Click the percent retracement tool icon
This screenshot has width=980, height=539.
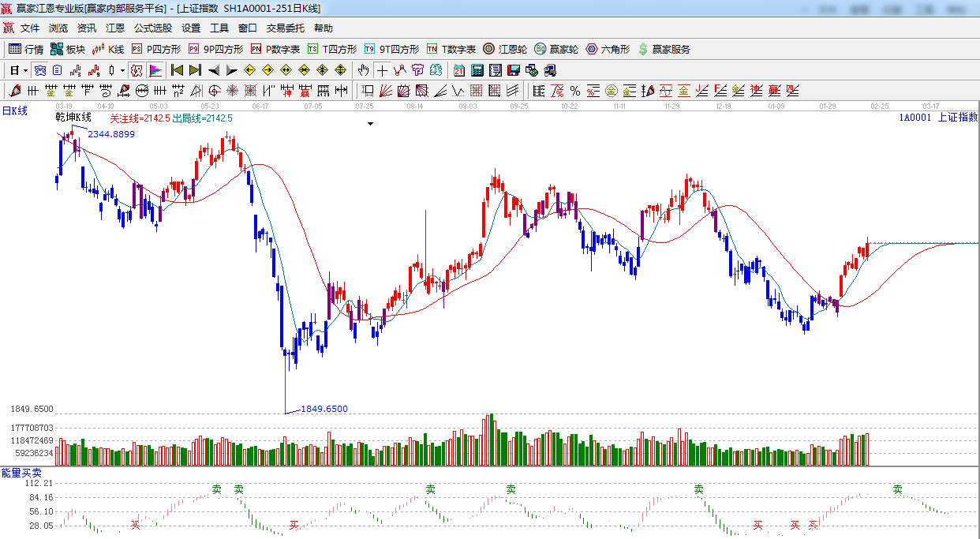click(x=575, y=91)
